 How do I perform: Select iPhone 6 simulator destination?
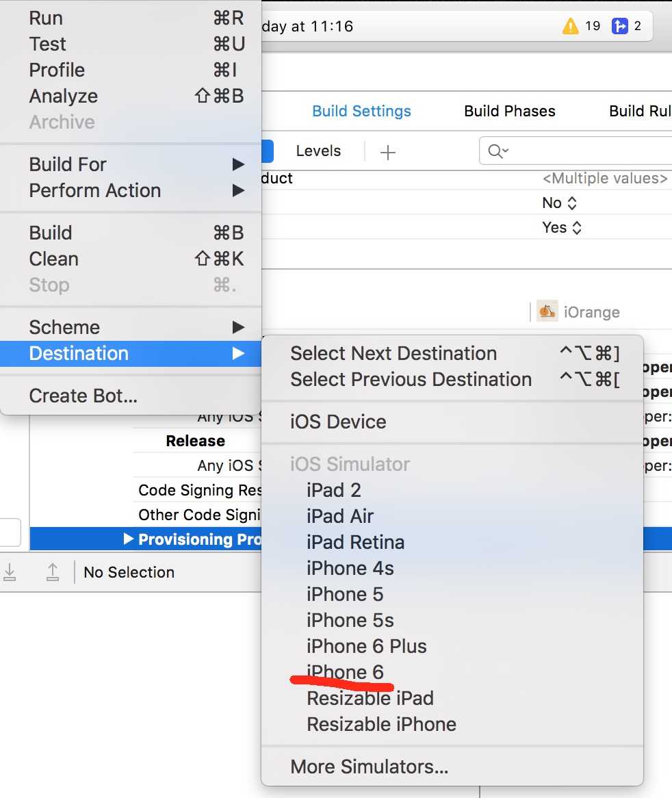coord(345,672)
